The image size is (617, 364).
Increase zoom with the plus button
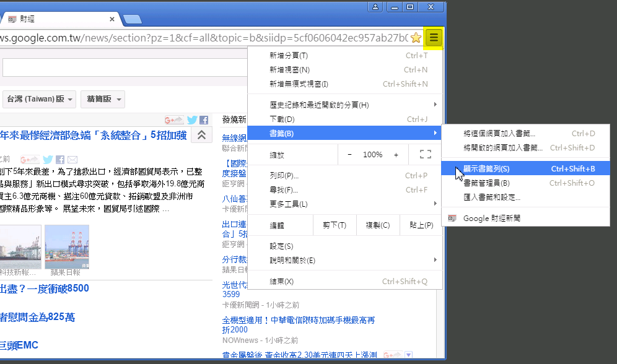[396, 155]
